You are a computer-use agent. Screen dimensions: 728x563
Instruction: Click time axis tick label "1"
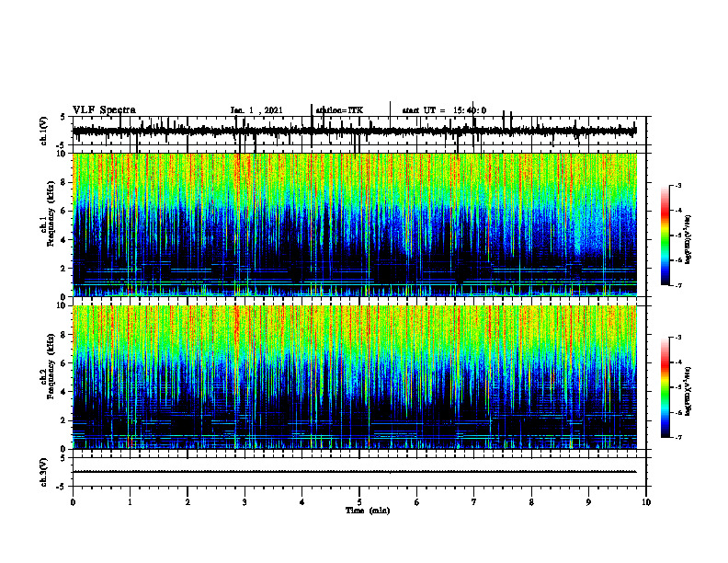130,502
